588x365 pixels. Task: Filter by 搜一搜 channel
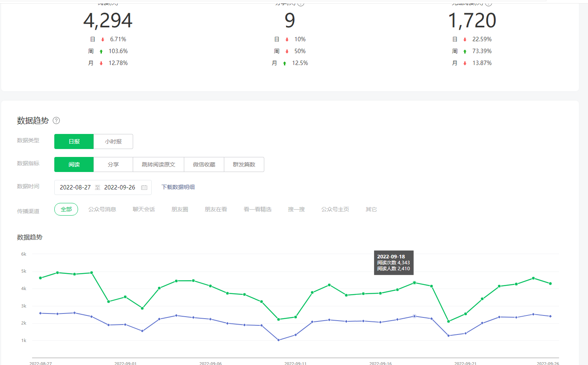[296, 209]
